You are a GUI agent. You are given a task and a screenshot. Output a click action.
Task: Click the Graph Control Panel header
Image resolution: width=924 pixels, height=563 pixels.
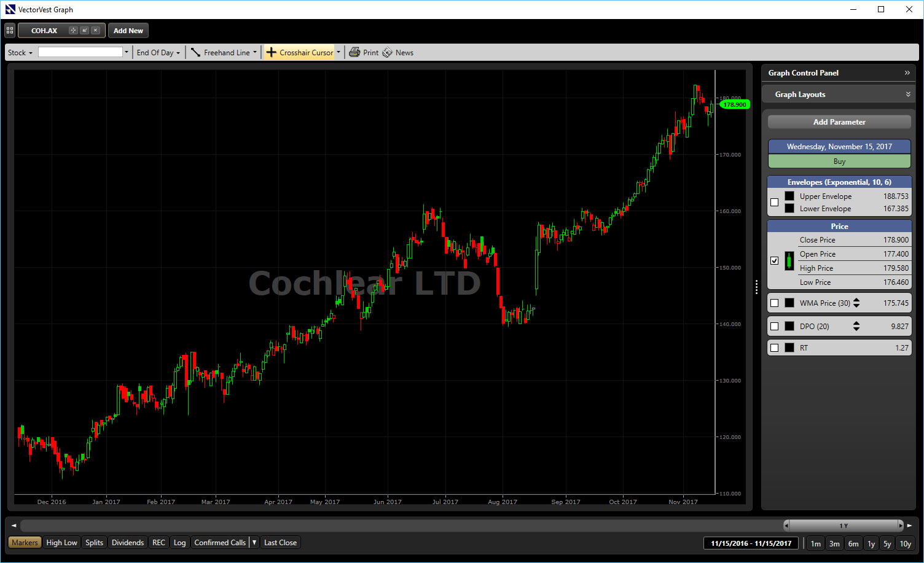coord(838,73)
